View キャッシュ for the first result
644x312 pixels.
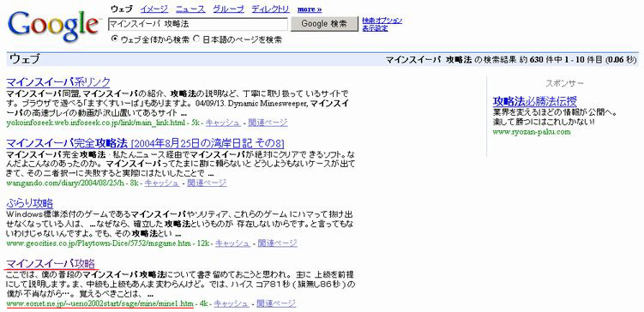click(x=223, y=123)
